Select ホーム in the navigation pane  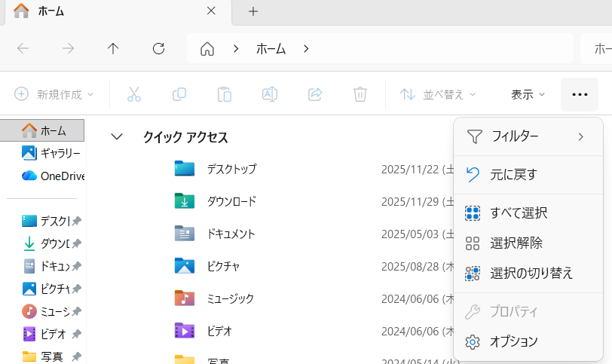click(x=42, y=130)
